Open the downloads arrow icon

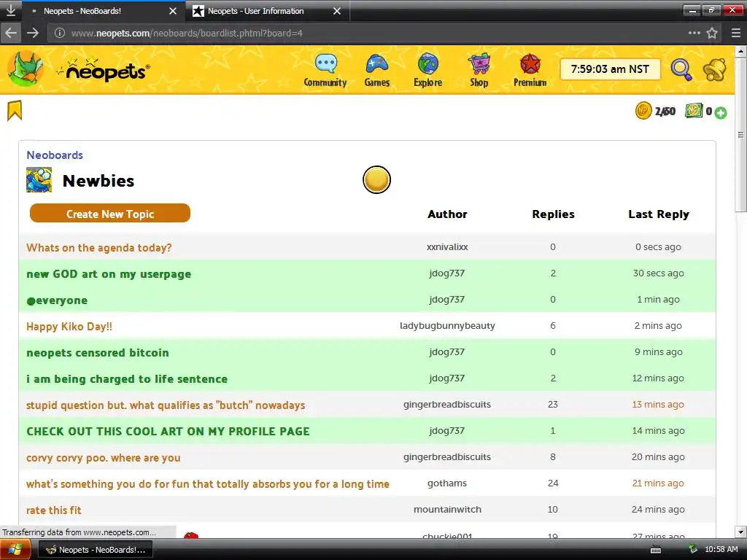pos(10,10)
